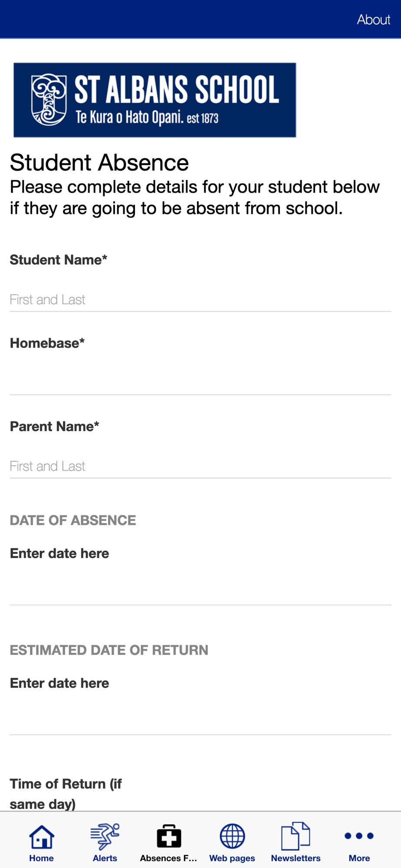Select the Absences medical kit icon

pyautogui.click(x=169, y=836)
